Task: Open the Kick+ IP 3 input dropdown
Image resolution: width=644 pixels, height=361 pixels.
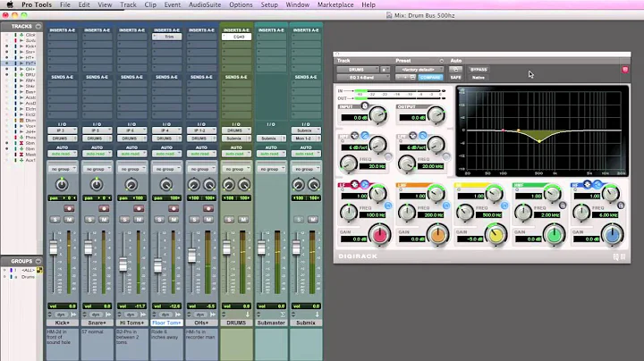Action: 62,130
